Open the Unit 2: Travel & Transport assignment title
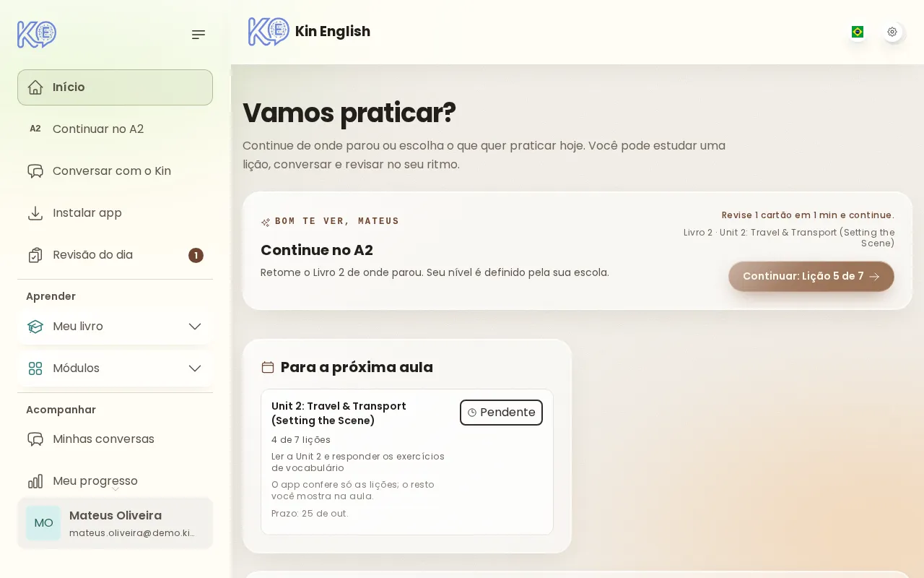Screen dimensions: 924x578 339,413
